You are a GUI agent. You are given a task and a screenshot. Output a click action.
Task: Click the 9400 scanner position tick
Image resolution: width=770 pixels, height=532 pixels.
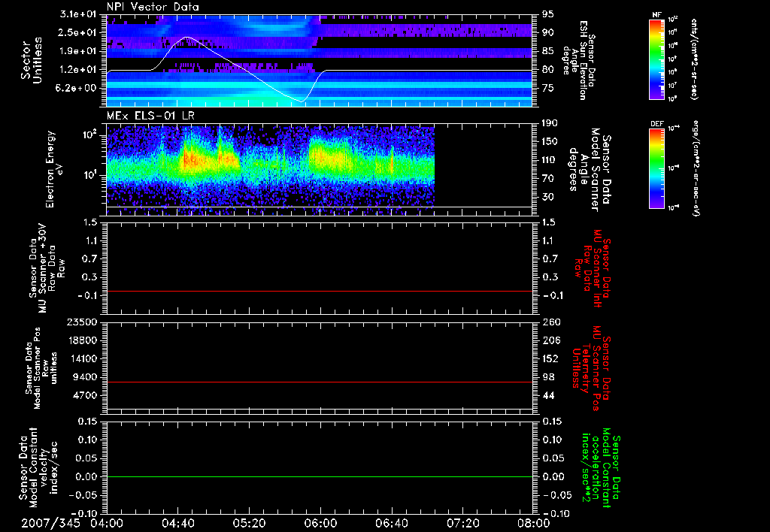pyautogui.click(x=85, y=377)
